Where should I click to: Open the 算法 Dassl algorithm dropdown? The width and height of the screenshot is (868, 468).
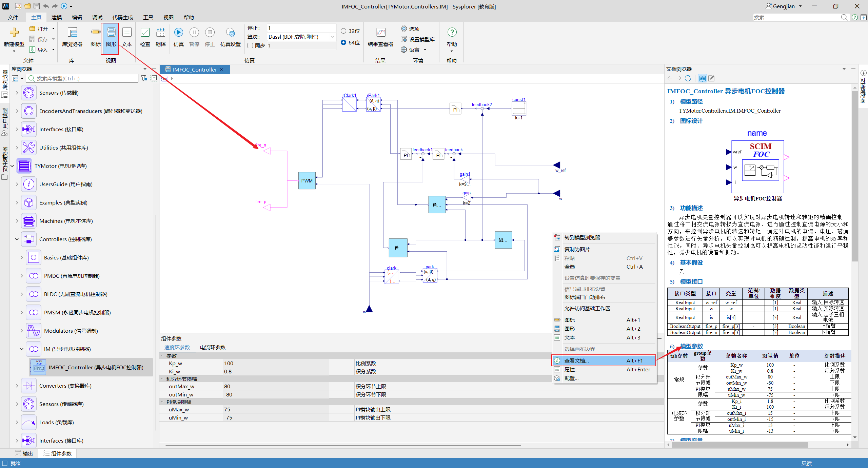301,37
